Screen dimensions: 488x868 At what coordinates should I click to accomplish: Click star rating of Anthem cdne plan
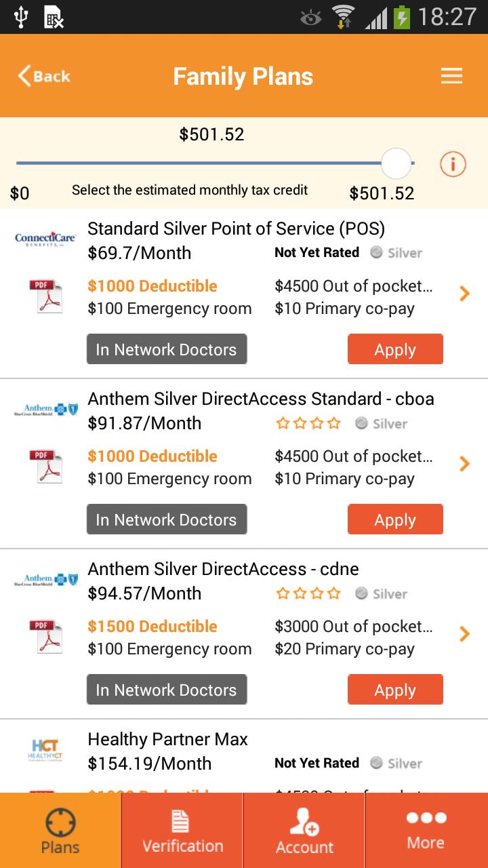coord(308,593)
